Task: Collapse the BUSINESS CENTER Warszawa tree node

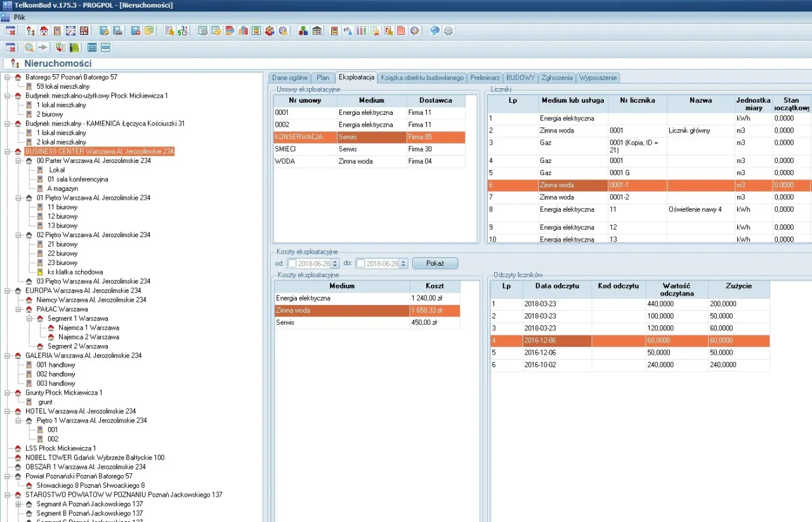Action: click(x=7, y=152)
